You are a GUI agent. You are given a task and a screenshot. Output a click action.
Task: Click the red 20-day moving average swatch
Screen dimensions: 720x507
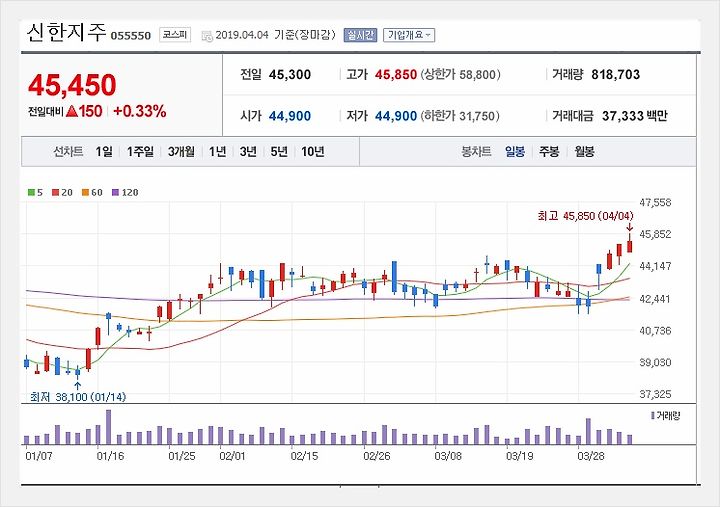coord(56,192)
